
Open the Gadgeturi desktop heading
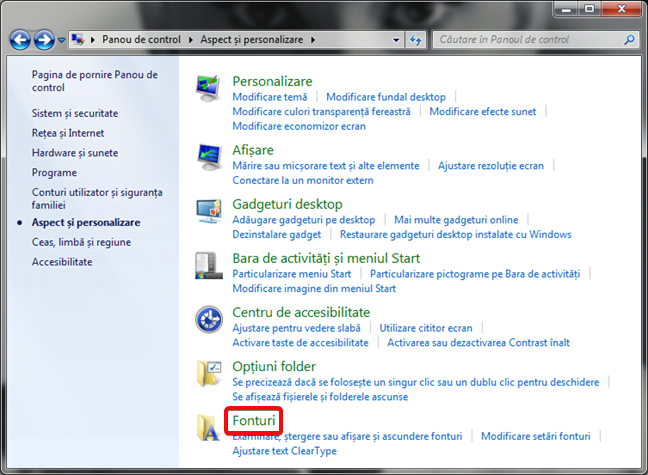pos(287,204)
